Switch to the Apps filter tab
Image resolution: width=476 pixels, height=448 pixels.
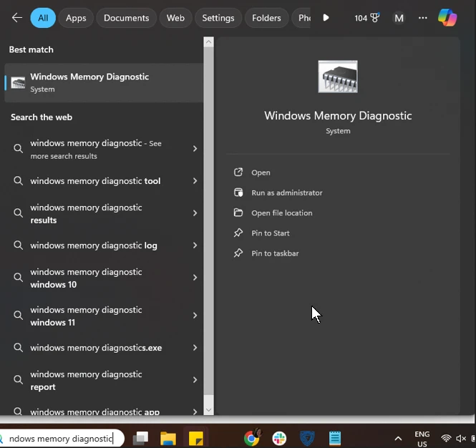(x=76, y=18)
